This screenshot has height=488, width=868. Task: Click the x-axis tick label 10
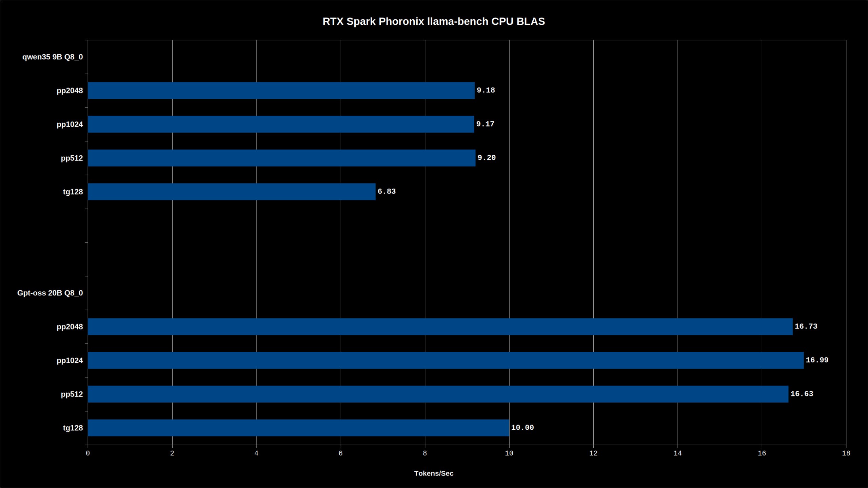tap(509, 453)
